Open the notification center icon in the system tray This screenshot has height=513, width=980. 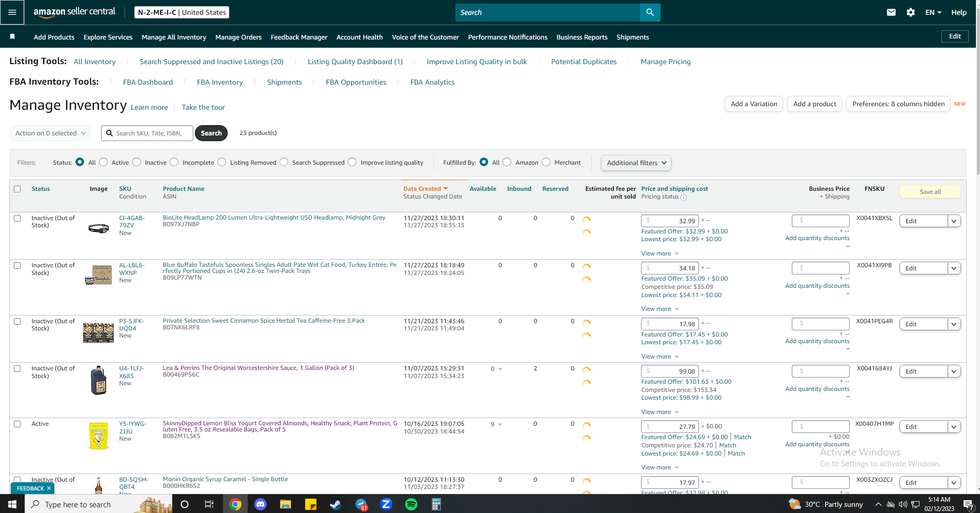point(968,504)
